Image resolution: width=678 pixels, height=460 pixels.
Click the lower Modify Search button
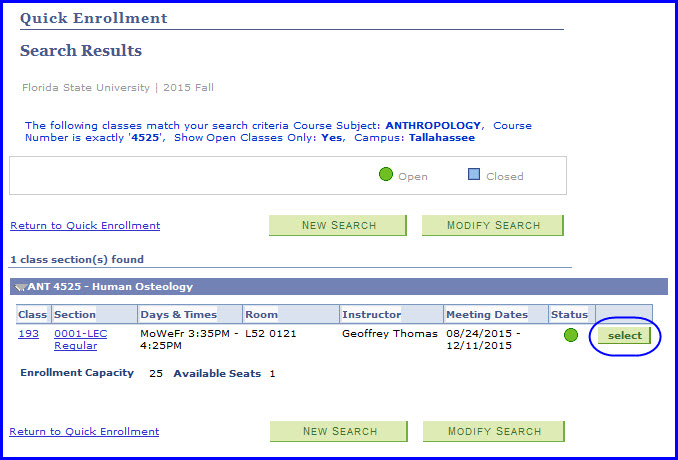[494, 431]
